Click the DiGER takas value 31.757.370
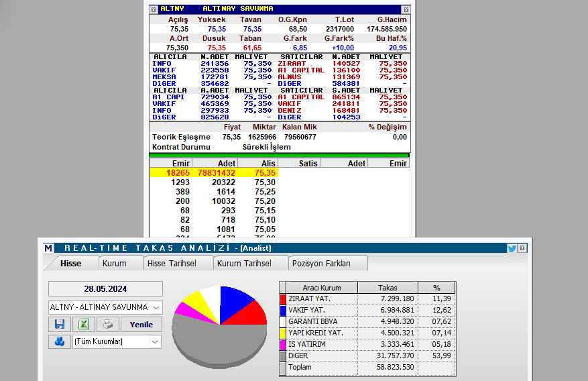Screen dimensions: 588x381 pyautogui.click(x=396, y=356)
